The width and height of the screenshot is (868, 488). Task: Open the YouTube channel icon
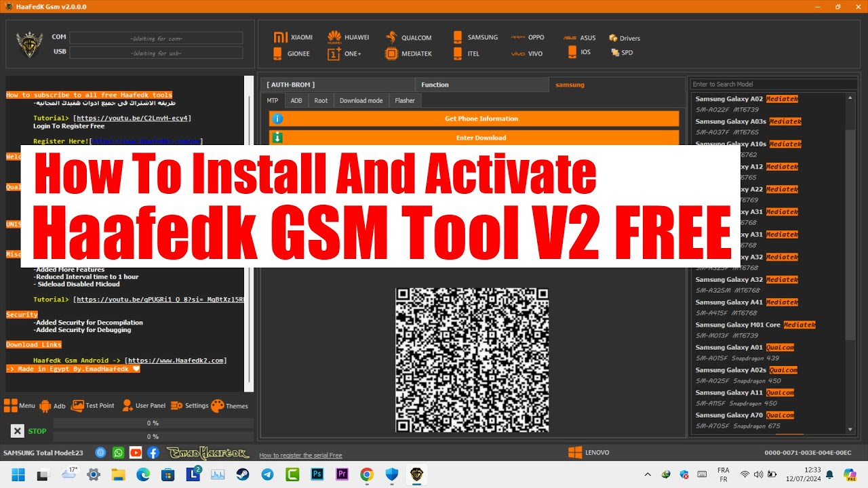pyautogui.click(x=136, y=452)
